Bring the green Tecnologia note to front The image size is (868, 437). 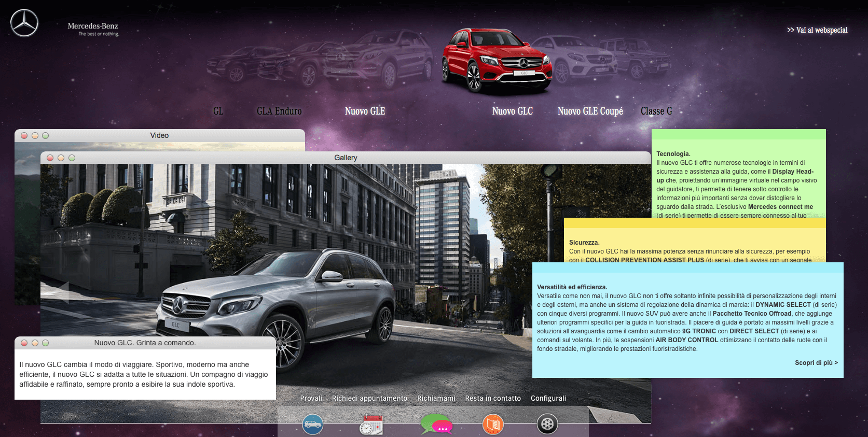[x=738, y=174]
